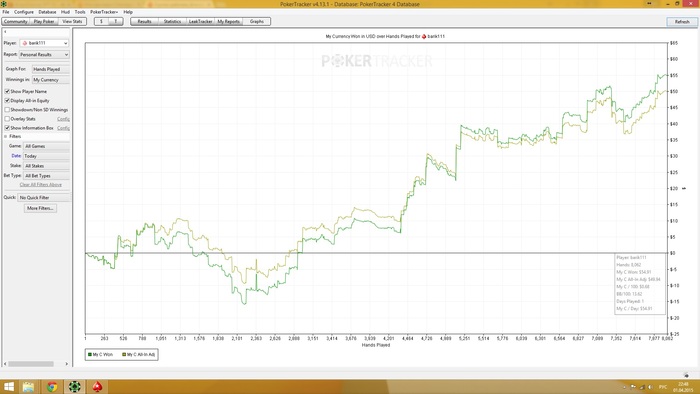This screenshot has width=700, height=394.
Task: Click the Refresh button
Action: tap(682, 22)
